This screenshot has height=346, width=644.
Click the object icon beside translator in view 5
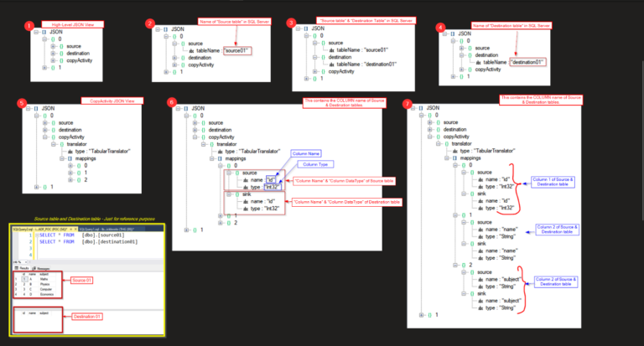tap(61, 144)
